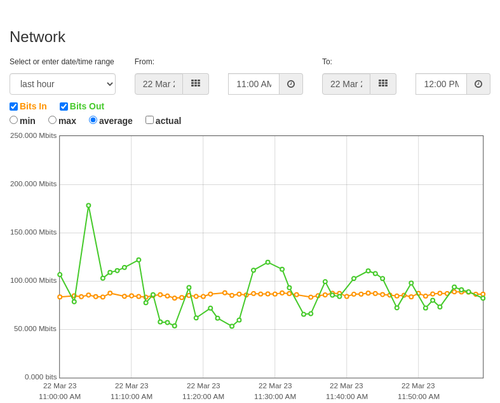The image size is (500, 403).
Task: Click the Bits Out green label
Action: click(x=87, y=106)
